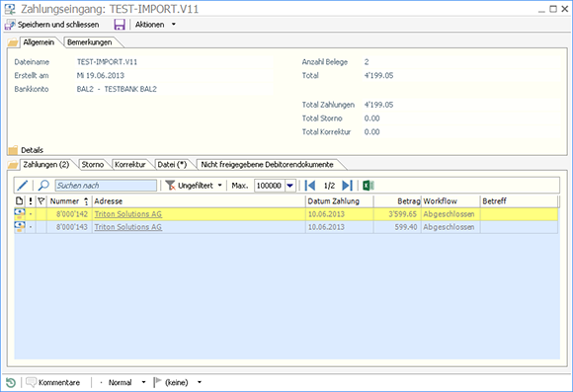Sort by the Betreff column header

pyautogui.click(x=519, y=200)
